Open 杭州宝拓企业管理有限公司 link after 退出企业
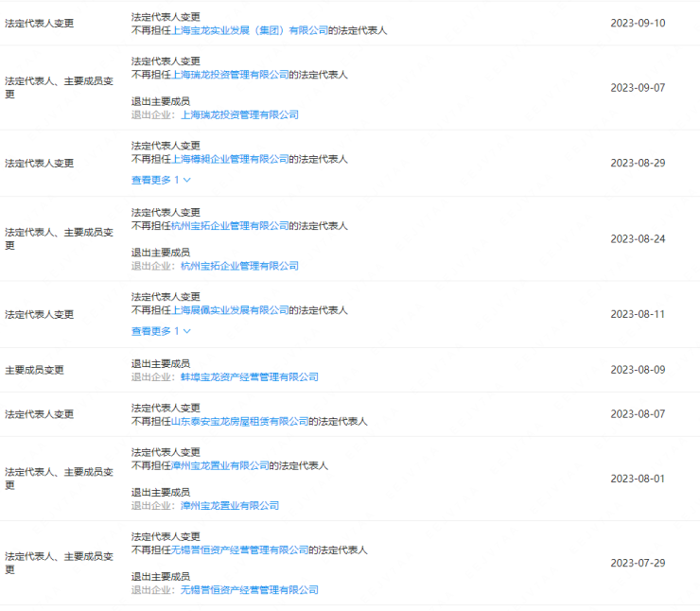The image size is (700, 611). coord(239,266)
